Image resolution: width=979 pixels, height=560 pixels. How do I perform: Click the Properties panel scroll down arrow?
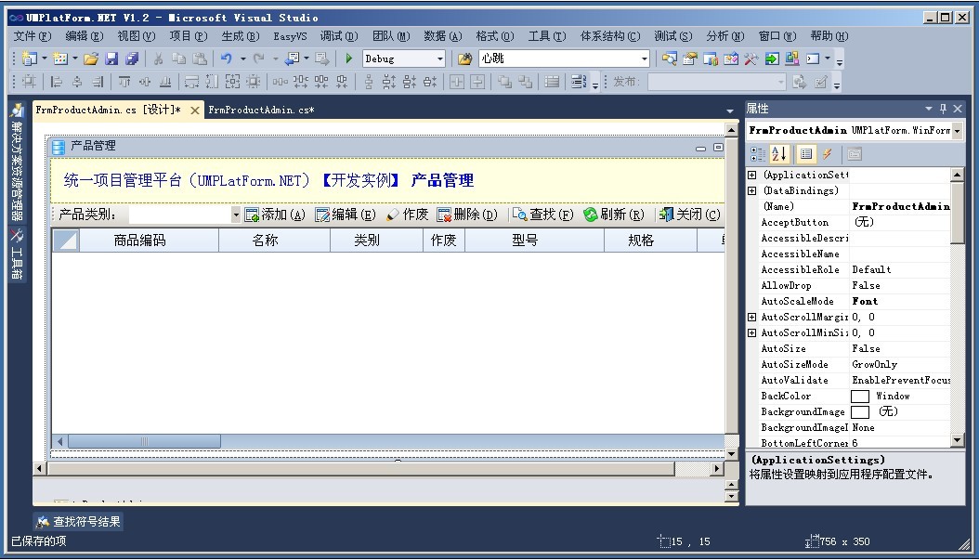957,440
